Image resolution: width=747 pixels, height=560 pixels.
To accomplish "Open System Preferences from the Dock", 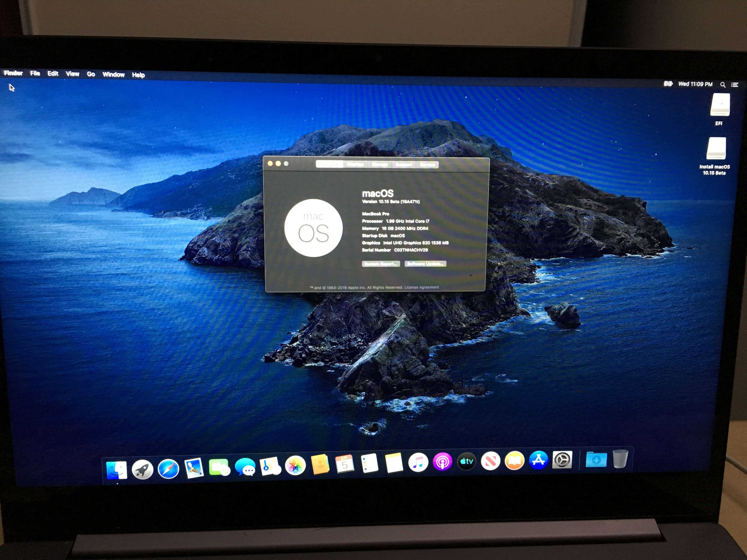I will (562, 459).
